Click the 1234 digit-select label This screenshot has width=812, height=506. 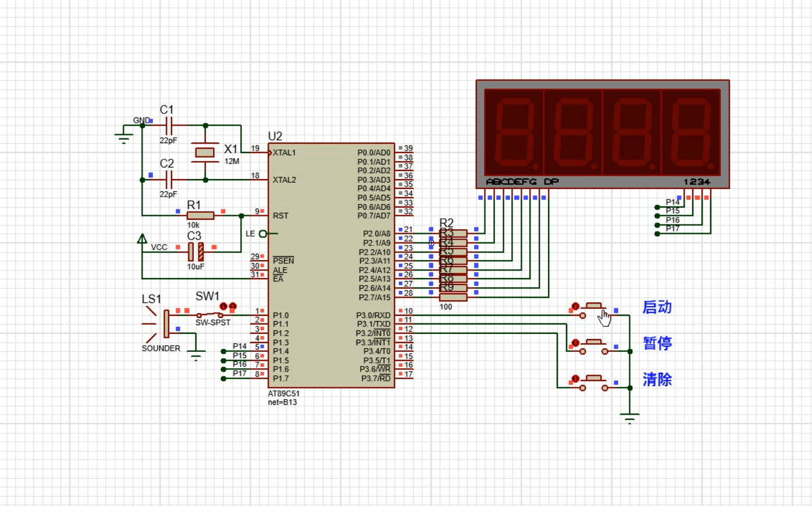click(x=697, y=182)
